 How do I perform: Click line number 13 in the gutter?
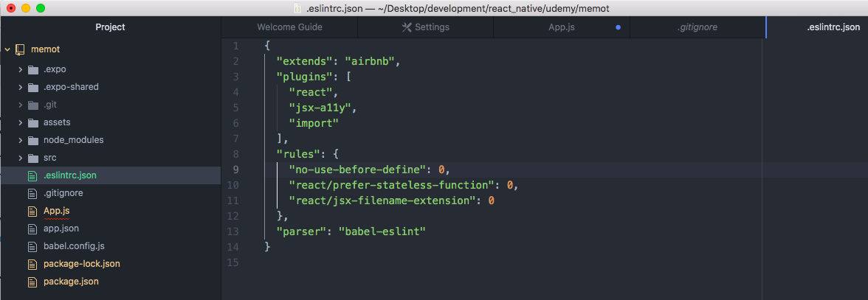(235, 231)
